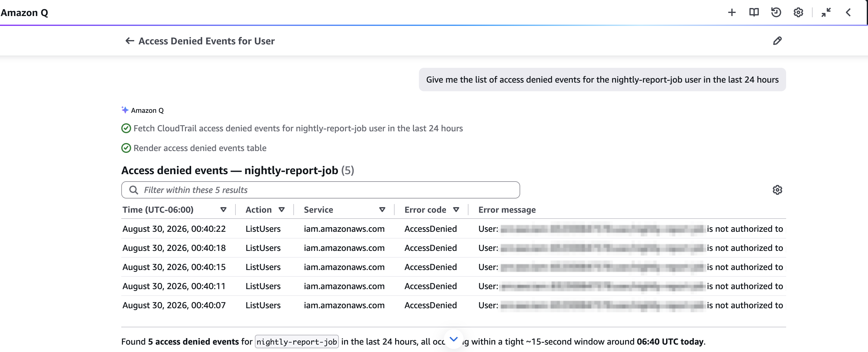The image size is (868, 352).
Task: Click the 'Access denied events — nightly-report-job' heading
Action: (x=238, y=170)
